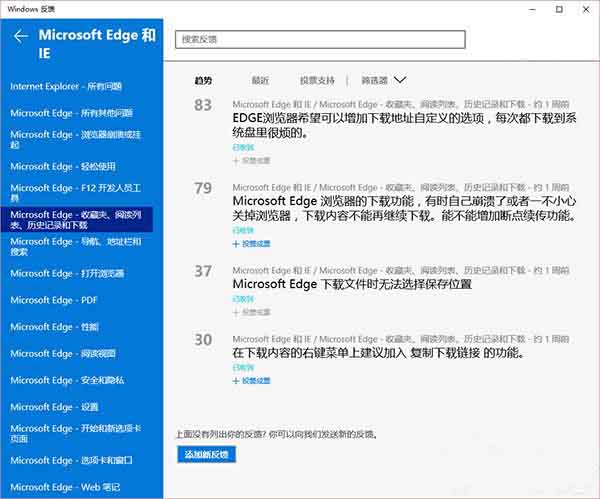Open feedback 下载文件时无法选择保存位置
600x499 pixels.
pyautogui.click(x=352, y=284)
